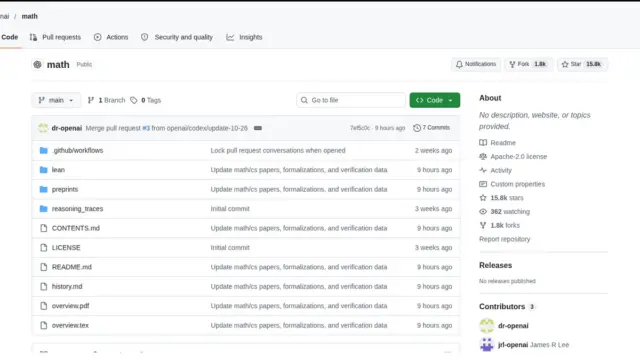Focus the Go to file search box
The width and height of the screenshot is (640, 360).
[x=351, y=100]
